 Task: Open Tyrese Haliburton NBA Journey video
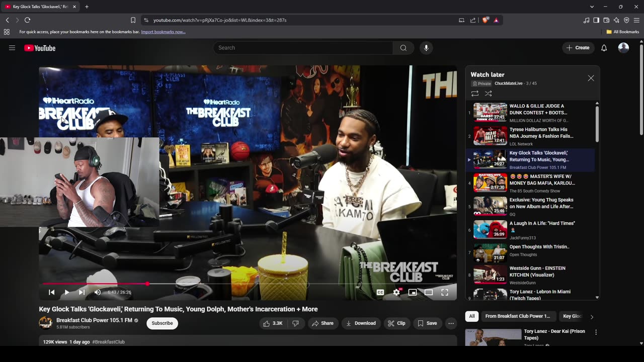click(530, 136)
